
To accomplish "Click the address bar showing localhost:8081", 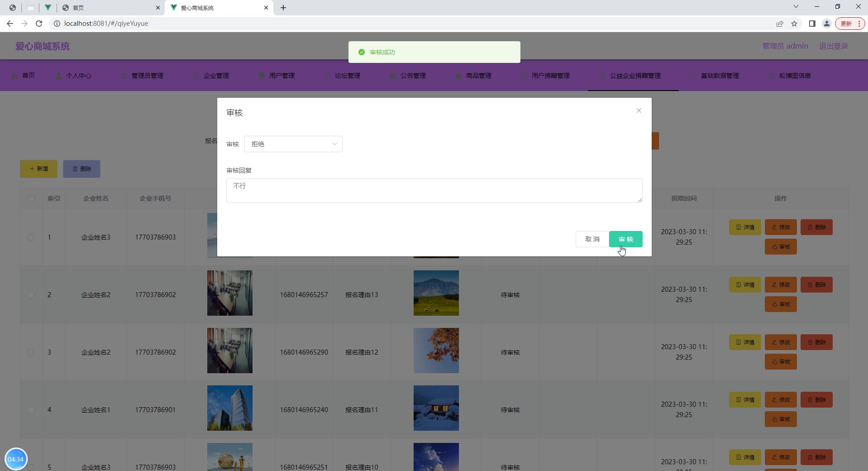I will [407, 24].
